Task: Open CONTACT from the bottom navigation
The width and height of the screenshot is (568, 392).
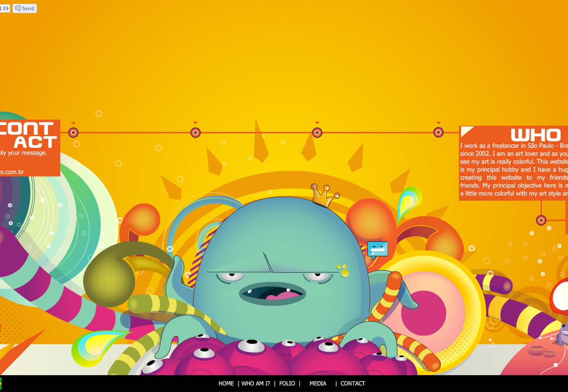Action: tap(353, 383)
